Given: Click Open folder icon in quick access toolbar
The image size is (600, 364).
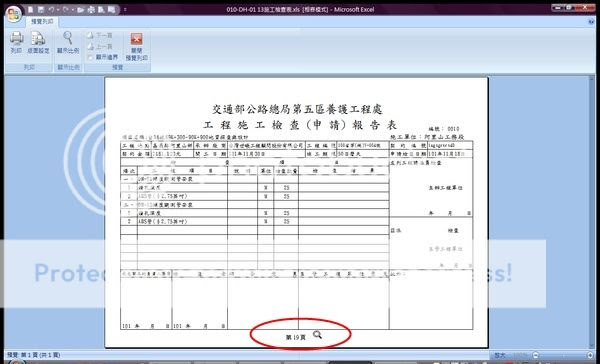Looking at the screenshot, I should point(80,9).
